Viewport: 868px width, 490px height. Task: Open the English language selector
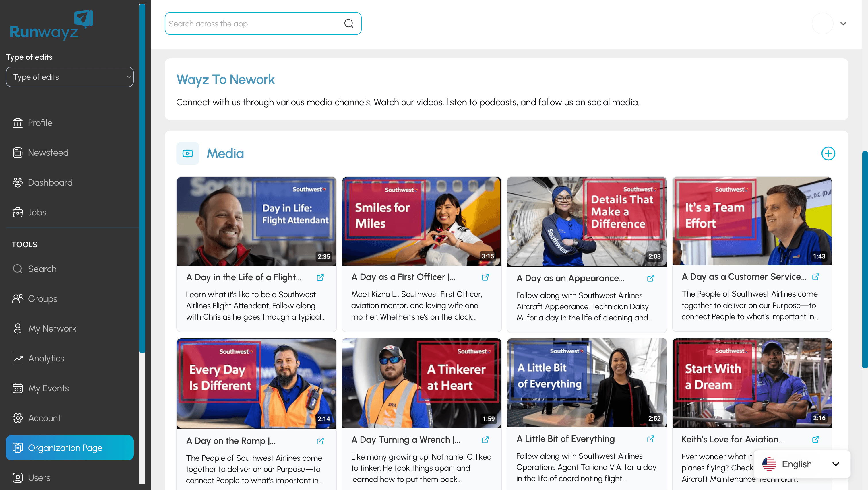pyautogui.click(x=802, y=464)
